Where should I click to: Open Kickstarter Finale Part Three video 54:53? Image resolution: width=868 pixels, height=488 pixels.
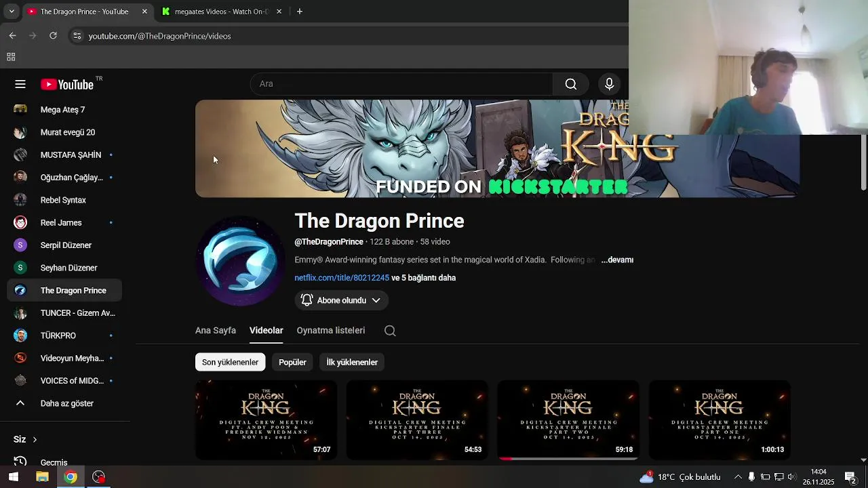point(417,420)
